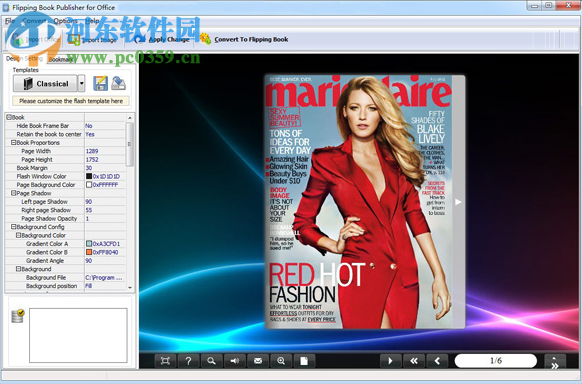The width and height of the screenshot is (582, 384).
Task: Collapse the Background subgroup
Action: point(18,269)
